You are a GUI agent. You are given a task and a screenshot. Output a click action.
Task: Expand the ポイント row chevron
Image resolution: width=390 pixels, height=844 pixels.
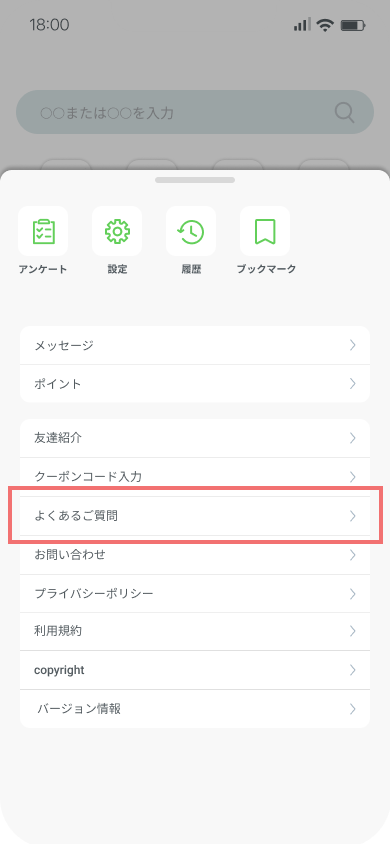point(353,383)
